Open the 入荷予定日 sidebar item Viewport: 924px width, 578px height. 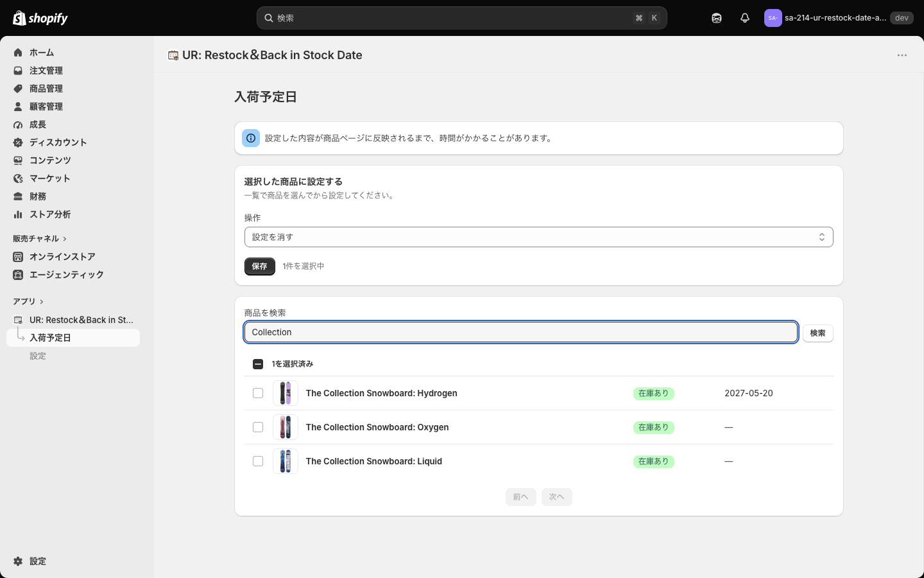coord(73,338)
